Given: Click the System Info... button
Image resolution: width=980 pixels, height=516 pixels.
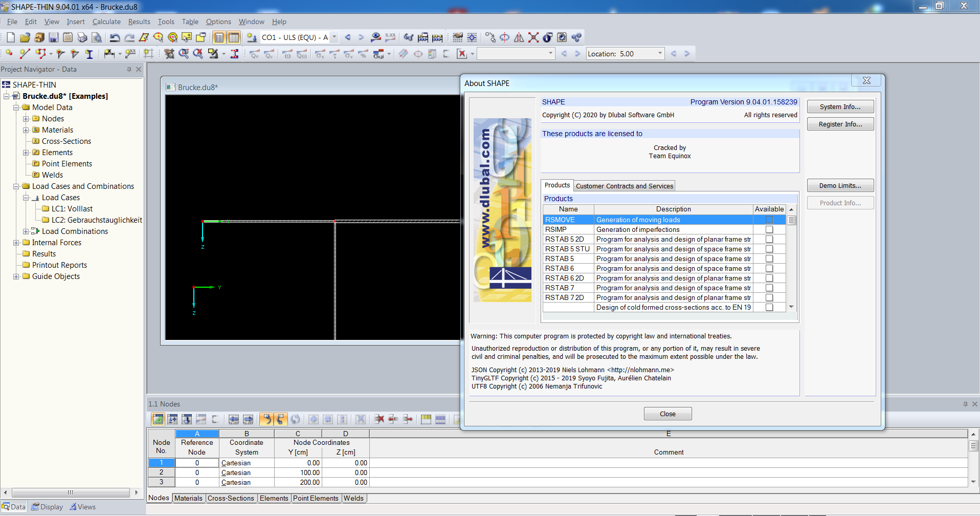Looking at the screenshot, I should pos(840,106).
